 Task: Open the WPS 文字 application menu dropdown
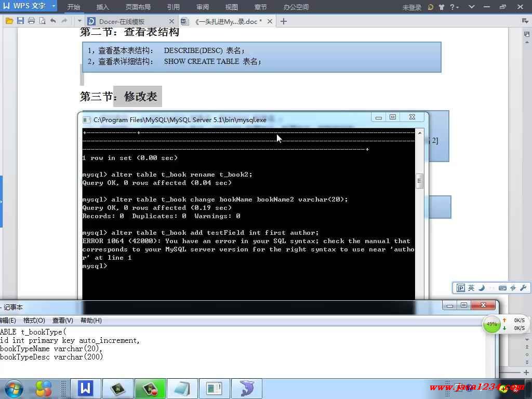pos(54,6)
